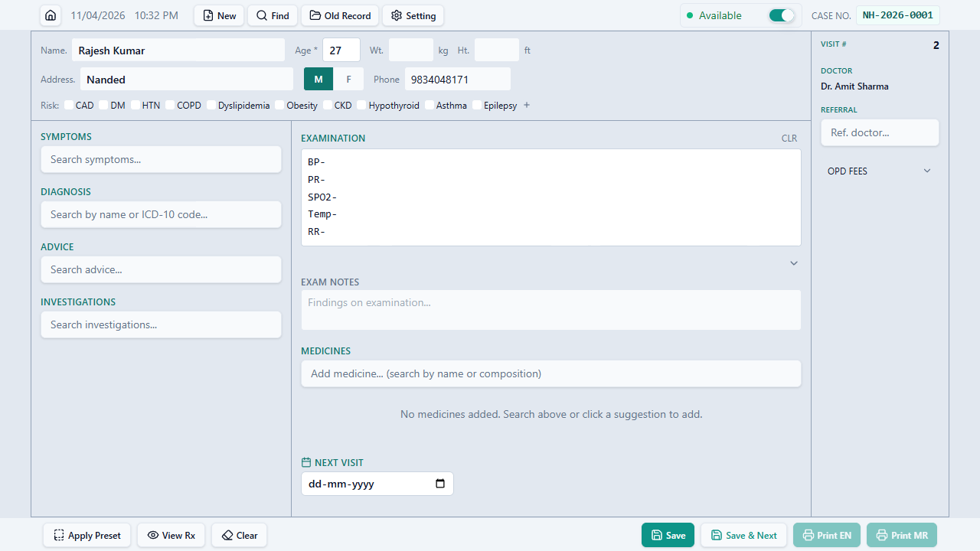Check the HTN risk checkbox
Image resolution: width=980 pixels, height=551 pixels.
click(136, 106)
